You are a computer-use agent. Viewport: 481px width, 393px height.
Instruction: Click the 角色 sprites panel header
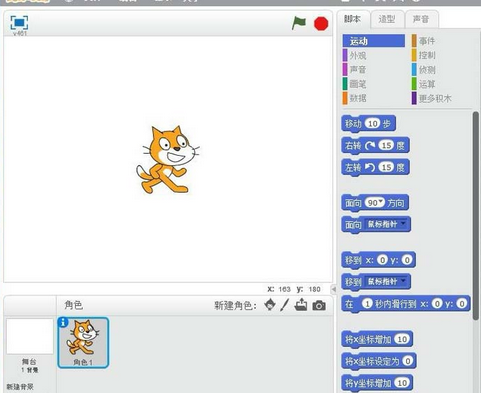point(73,305)
